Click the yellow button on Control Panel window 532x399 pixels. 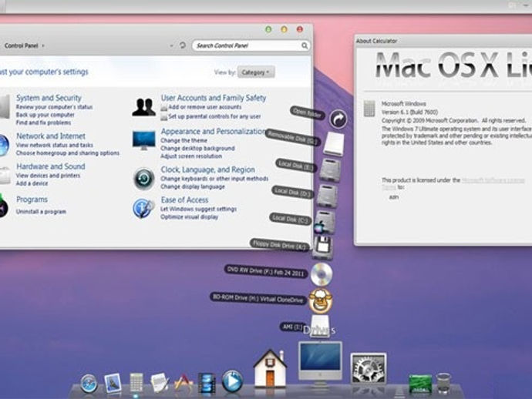[284, 29]
